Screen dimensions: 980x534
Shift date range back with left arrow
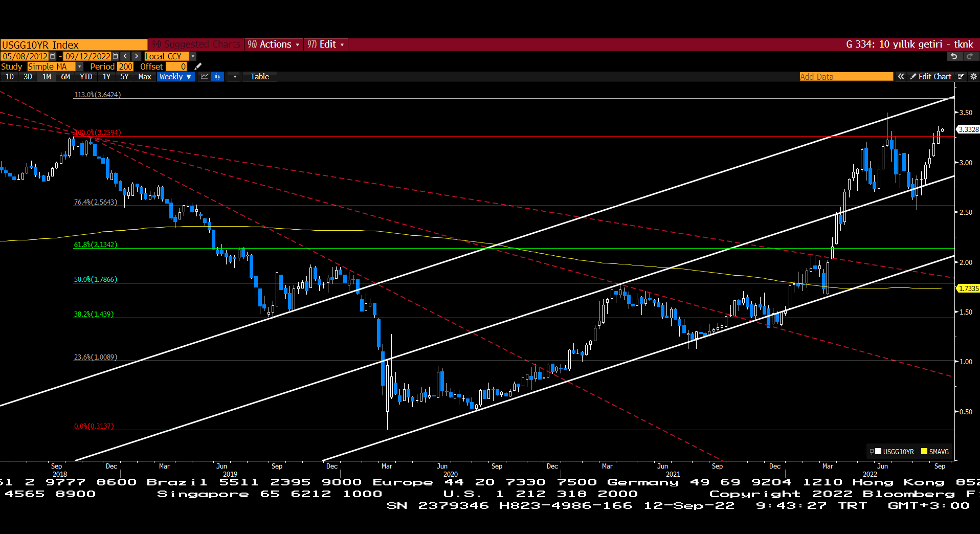pos(126,56)
